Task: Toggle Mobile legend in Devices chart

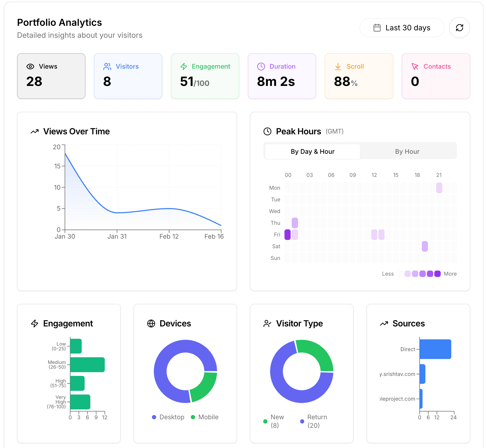Action: [205, 417]
